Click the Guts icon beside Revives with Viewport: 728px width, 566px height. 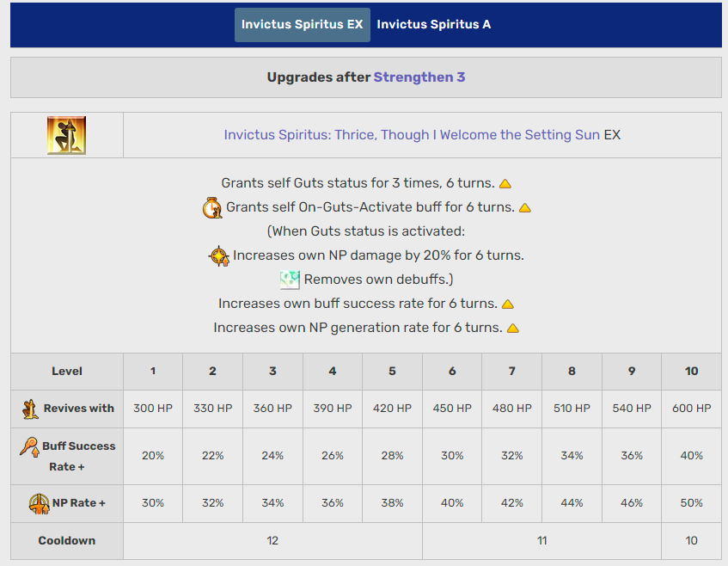(30, 409)
